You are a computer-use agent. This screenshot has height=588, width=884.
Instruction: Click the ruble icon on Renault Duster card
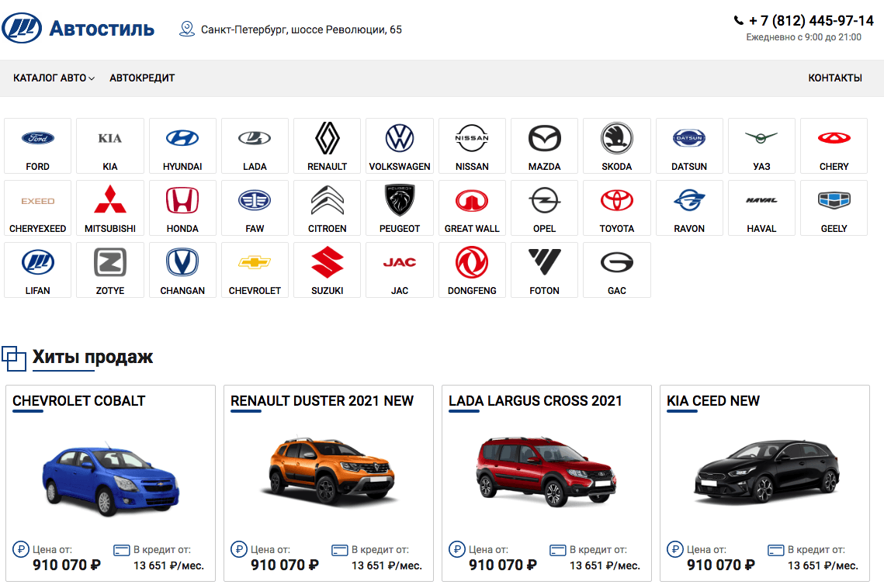click(x=239, y=548)
